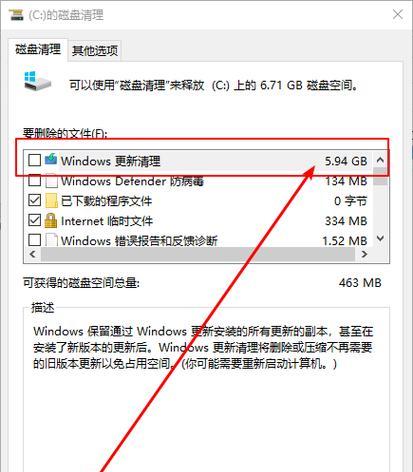Check the Windows 更新清理 checkbox

[x=35, y=160]
